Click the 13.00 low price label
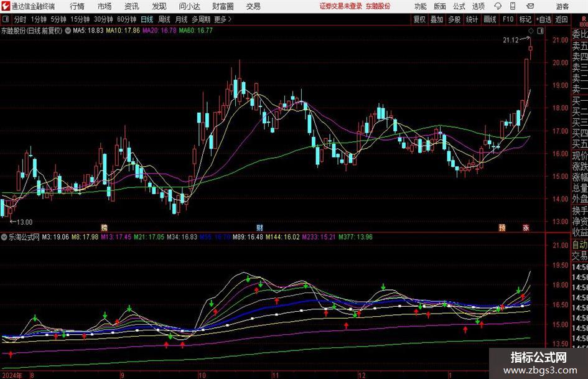This screenshot has height=379, width=588. tap(24, 222)
